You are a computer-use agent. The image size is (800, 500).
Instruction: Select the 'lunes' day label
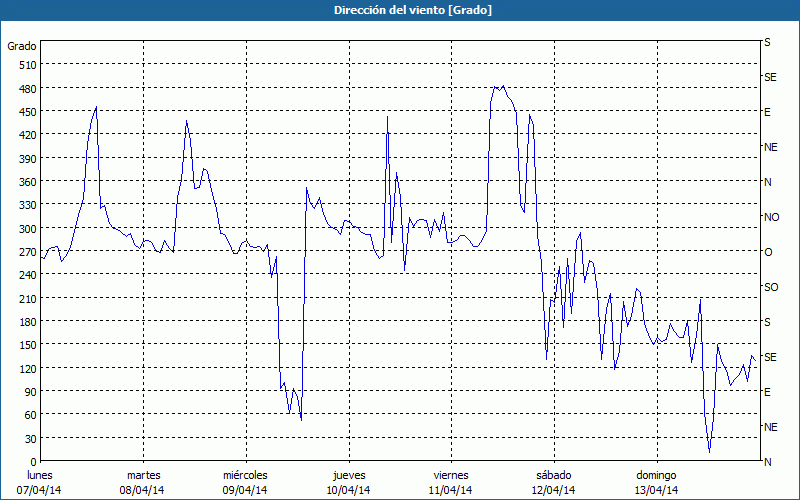40,475
